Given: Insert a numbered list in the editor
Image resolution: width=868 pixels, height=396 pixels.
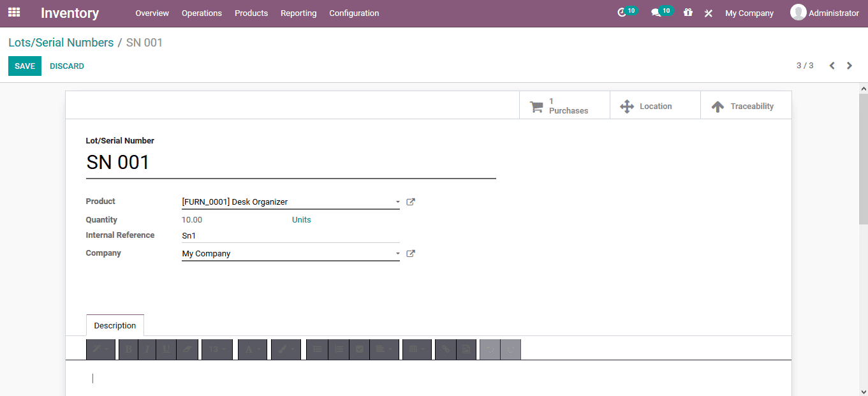Looking at the screenshot, I should 339,349.
